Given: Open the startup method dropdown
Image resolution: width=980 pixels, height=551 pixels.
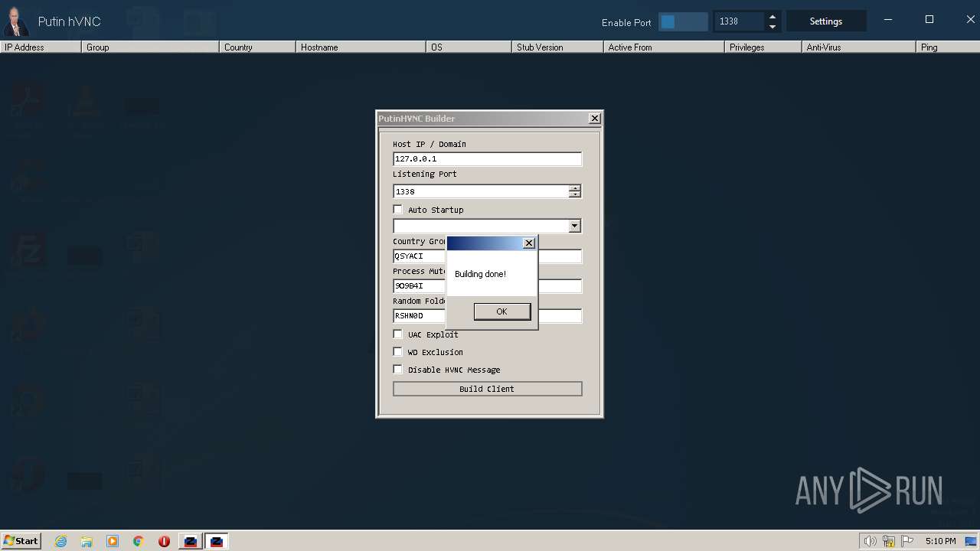Looking at the screenshot, I should [574, 226].
